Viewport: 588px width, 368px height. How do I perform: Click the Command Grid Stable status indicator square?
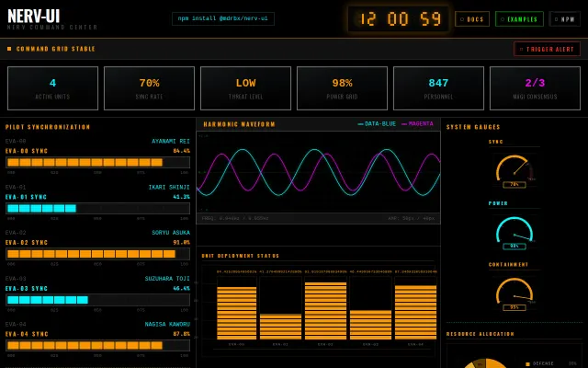coord(9,49)
